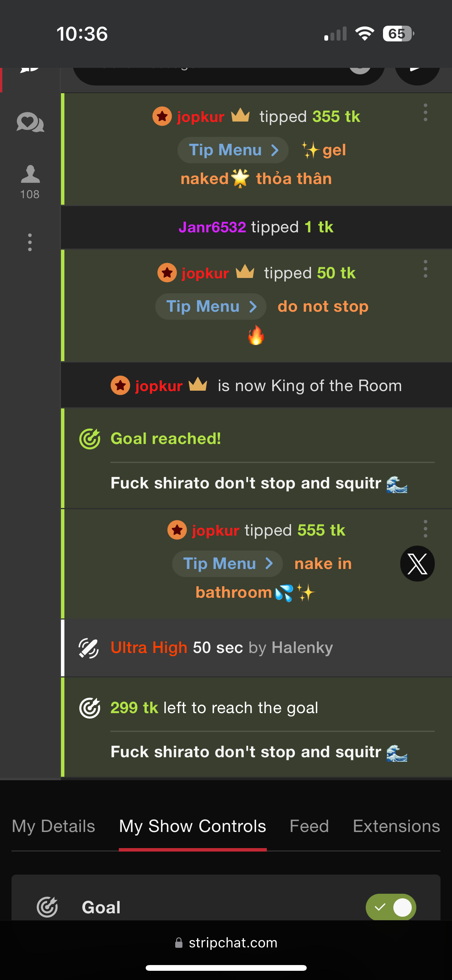Screen dimensions: 452x980
Task: Switch to My Details tab
Action: [x=53, y=826]
